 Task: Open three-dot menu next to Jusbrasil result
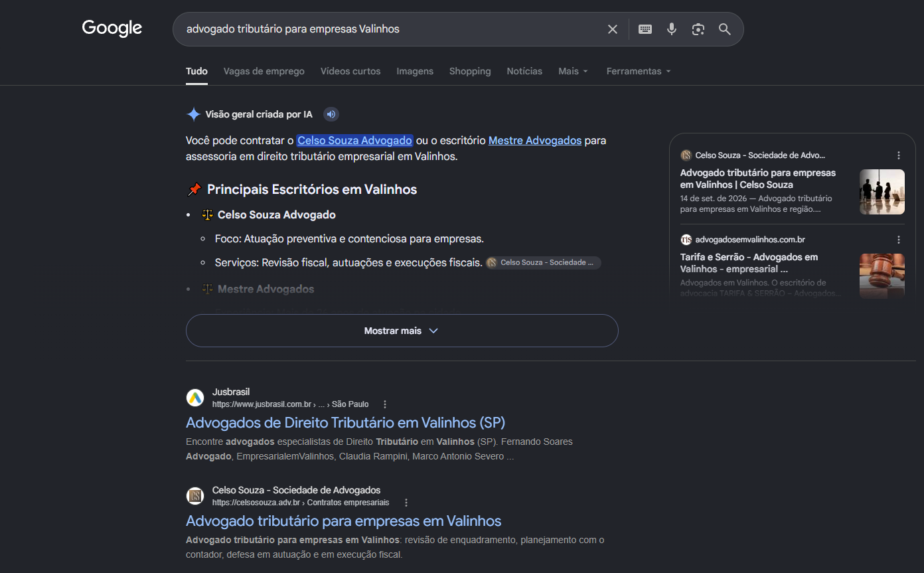point(385,404)
